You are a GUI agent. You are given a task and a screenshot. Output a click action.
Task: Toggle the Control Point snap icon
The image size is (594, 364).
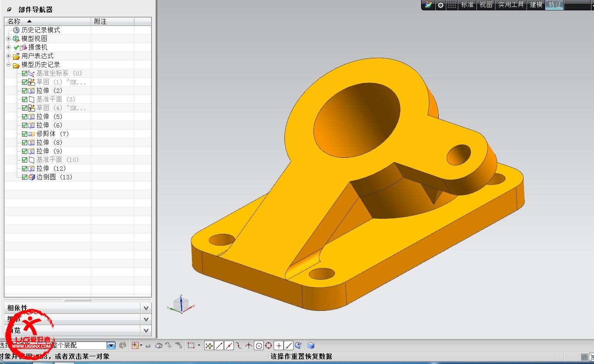click(239, 345)
